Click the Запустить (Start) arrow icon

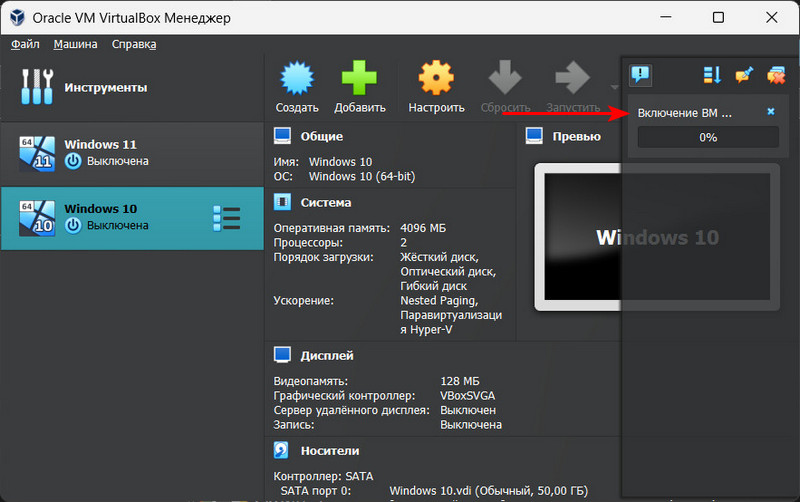tap(572, 78)
